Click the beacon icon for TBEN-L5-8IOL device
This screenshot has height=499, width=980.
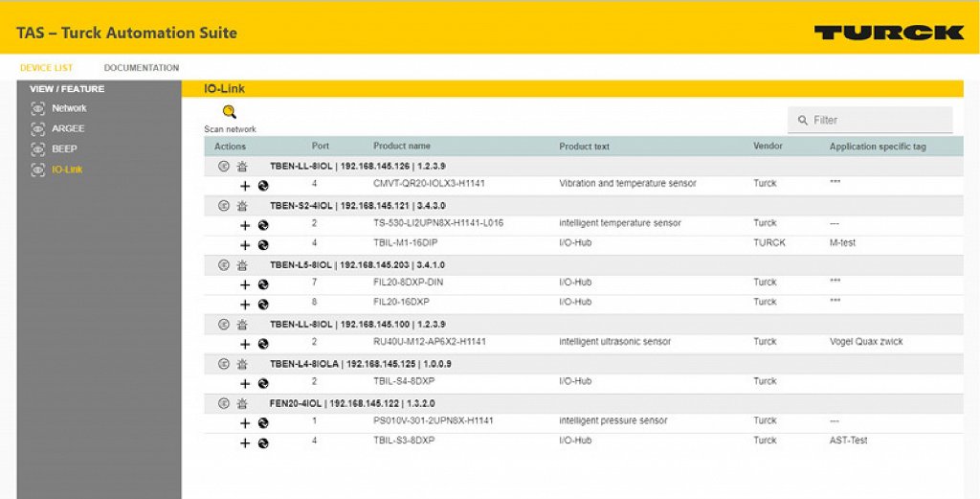tap(243, 264)
